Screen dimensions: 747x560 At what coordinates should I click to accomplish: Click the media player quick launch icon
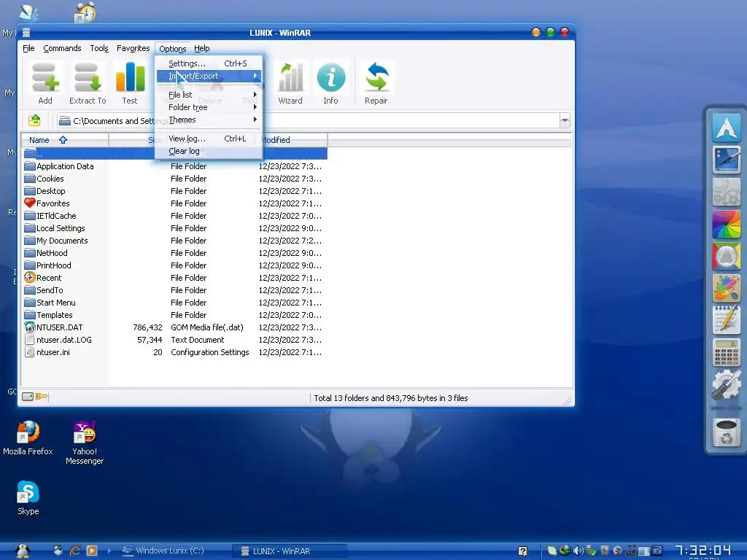pyautogui.click(x=92, y=551)
